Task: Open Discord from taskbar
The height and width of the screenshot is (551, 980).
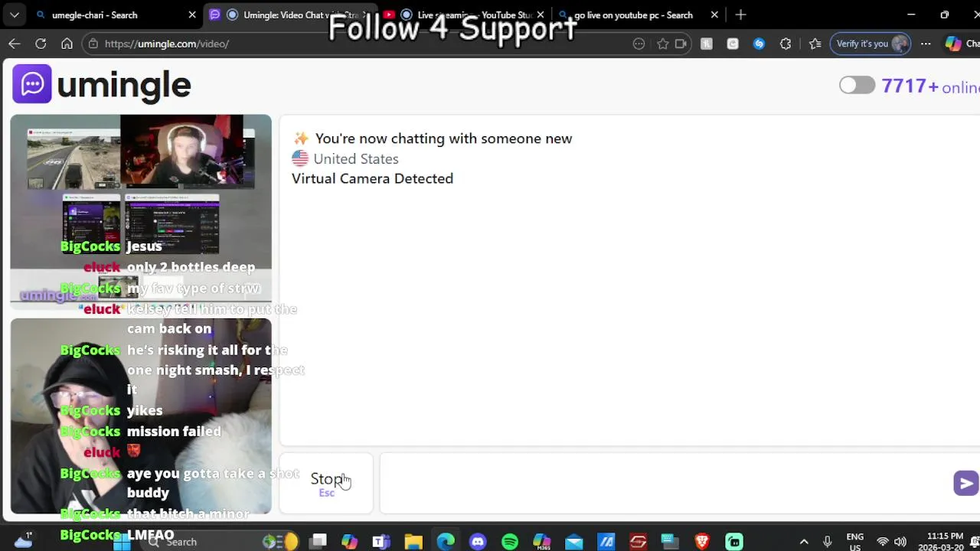Action: point(478,542)
